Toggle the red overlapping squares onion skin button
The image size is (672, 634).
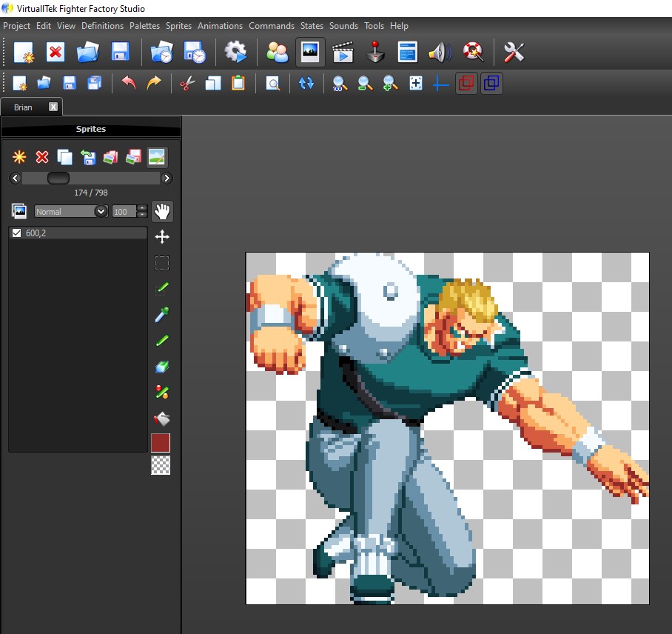coord(466,84)
